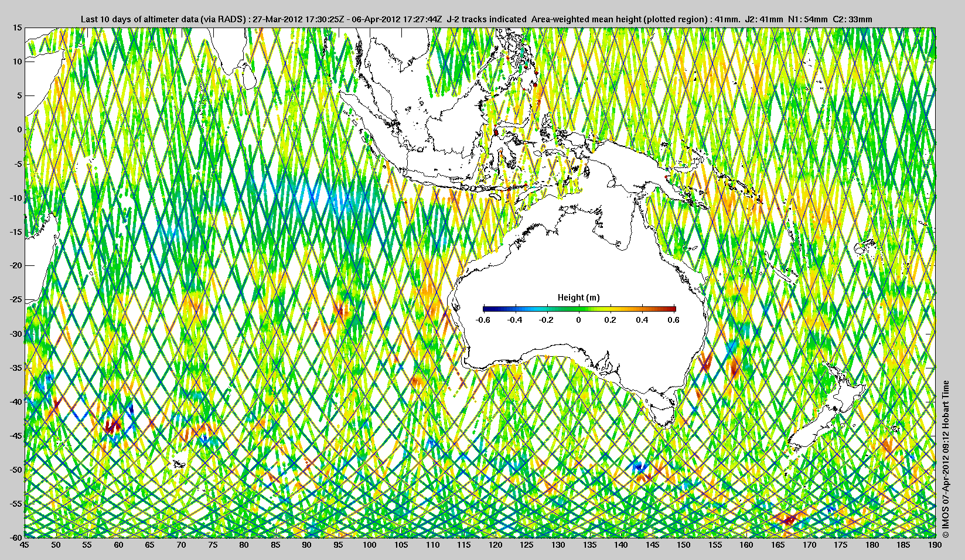The image size is (965, 560).
Task: Click longitude axis label 90
Action: [306, 545]
